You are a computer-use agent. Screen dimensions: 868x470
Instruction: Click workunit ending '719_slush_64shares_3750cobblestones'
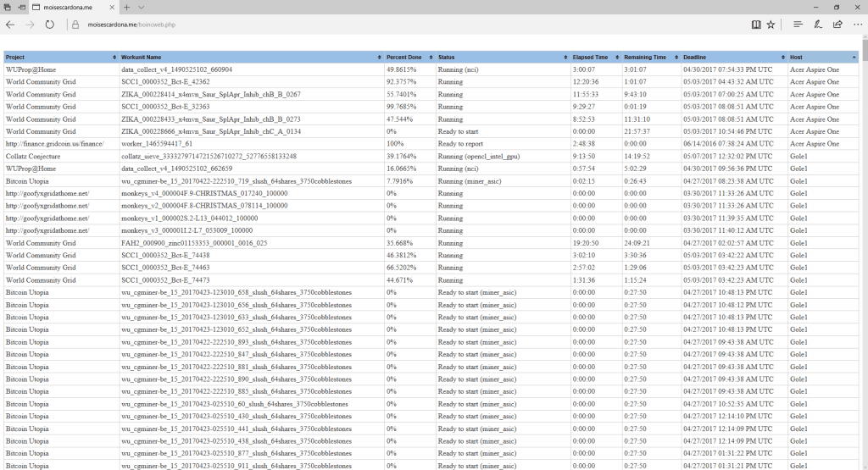pos(236,181)
